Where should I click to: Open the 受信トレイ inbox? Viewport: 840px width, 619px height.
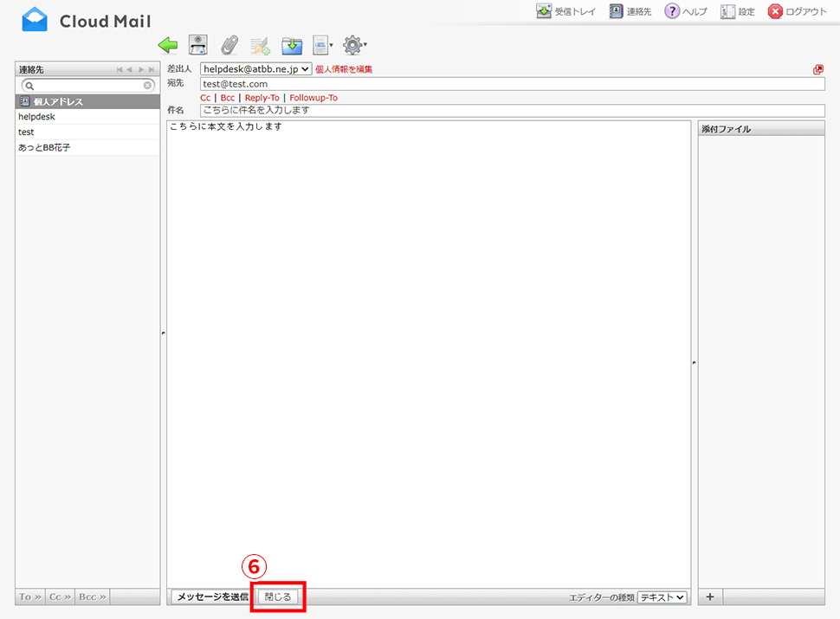[566, 11]
